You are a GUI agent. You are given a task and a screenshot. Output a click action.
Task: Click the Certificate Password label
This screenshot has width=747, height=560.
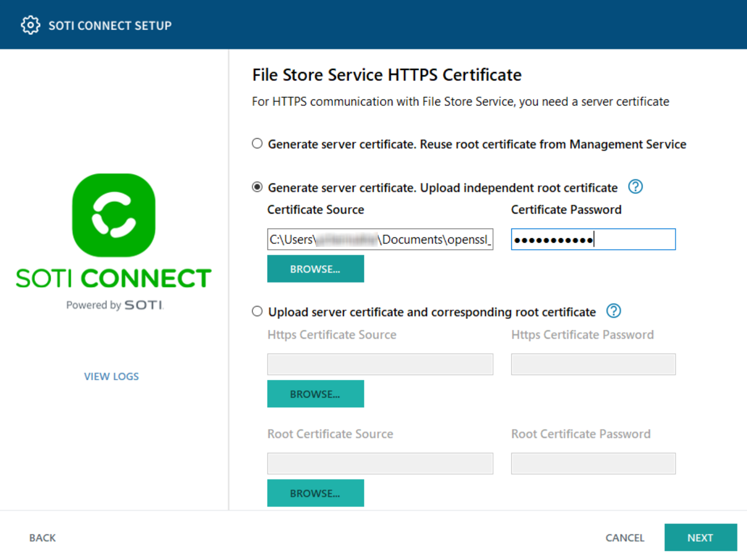pos(566,210)
